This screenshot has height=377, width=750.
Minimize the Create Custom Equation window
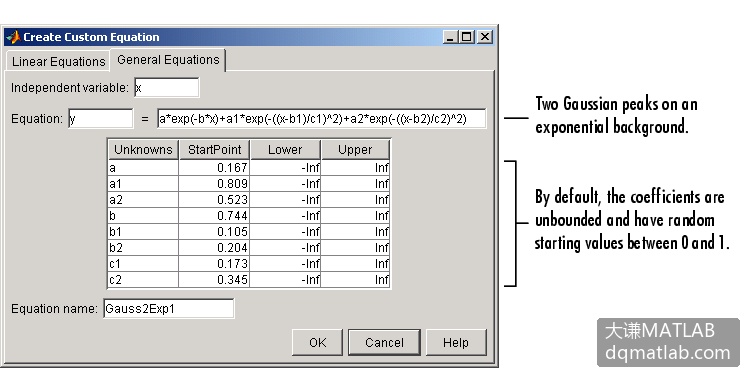click(451, 37)
